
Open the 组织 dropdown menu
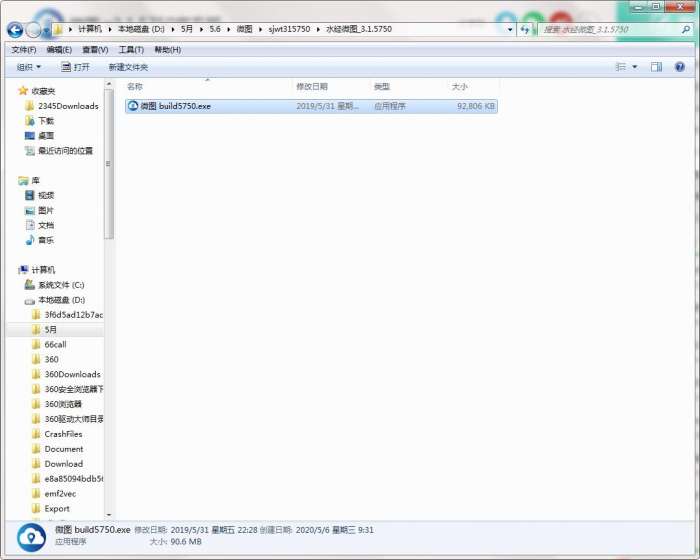coord(29,67)
